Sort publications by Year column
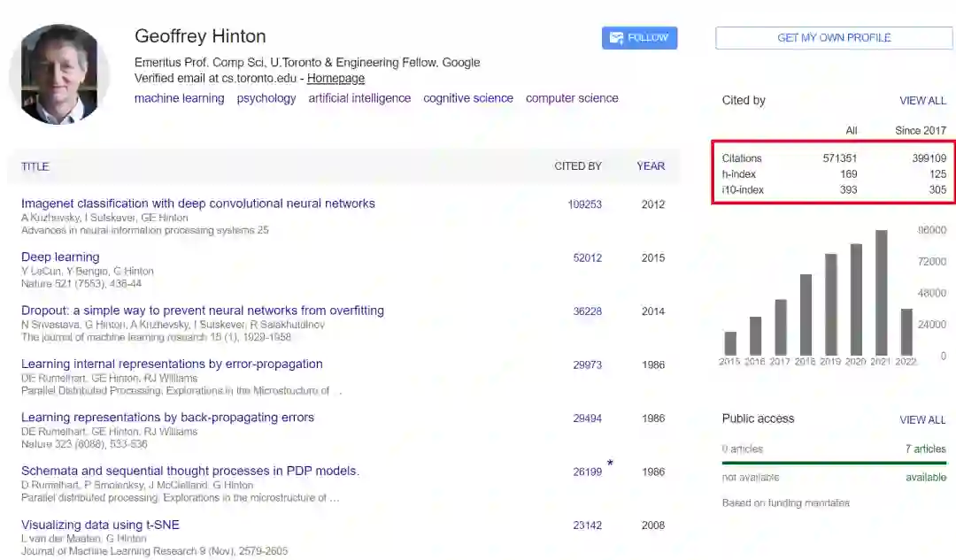The height and width of the screenshot is (560, 956). point(651,166)
